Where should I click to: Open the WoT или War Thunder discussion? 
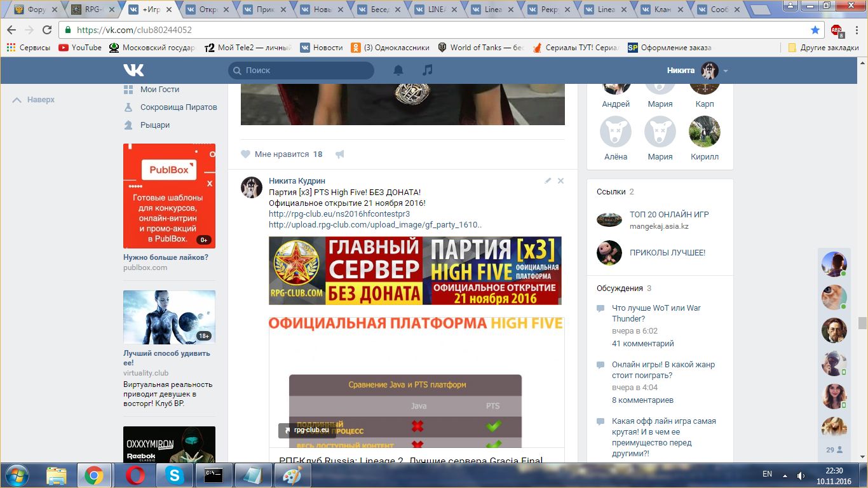click(656, 313)
